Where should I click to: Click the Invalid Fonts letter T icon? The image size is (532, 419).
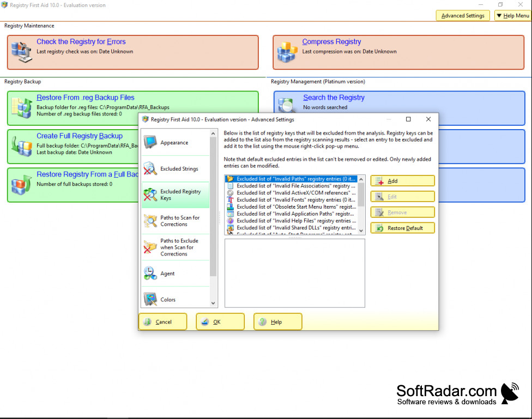click(x=231, y=200)
